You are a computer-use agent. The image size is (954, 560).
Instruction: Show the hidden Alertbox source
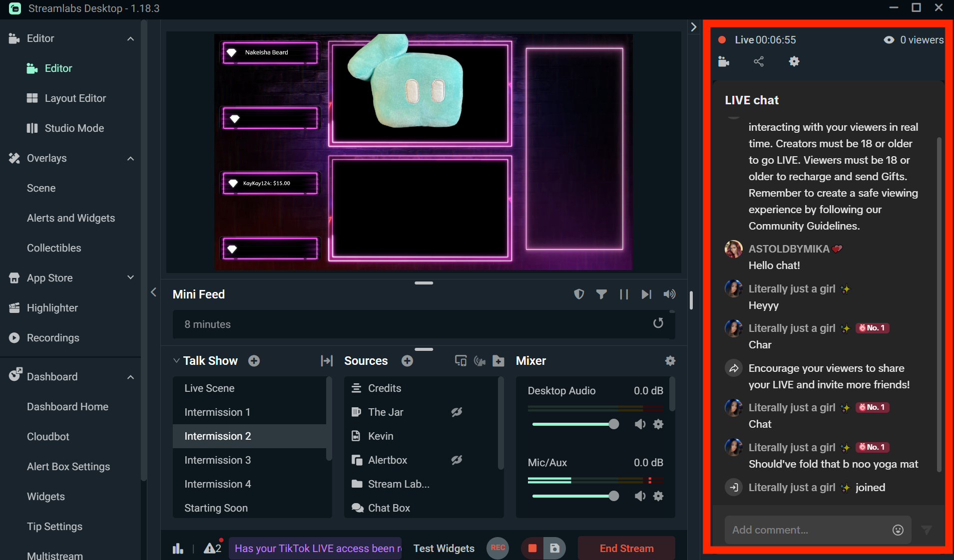(457, 460)
